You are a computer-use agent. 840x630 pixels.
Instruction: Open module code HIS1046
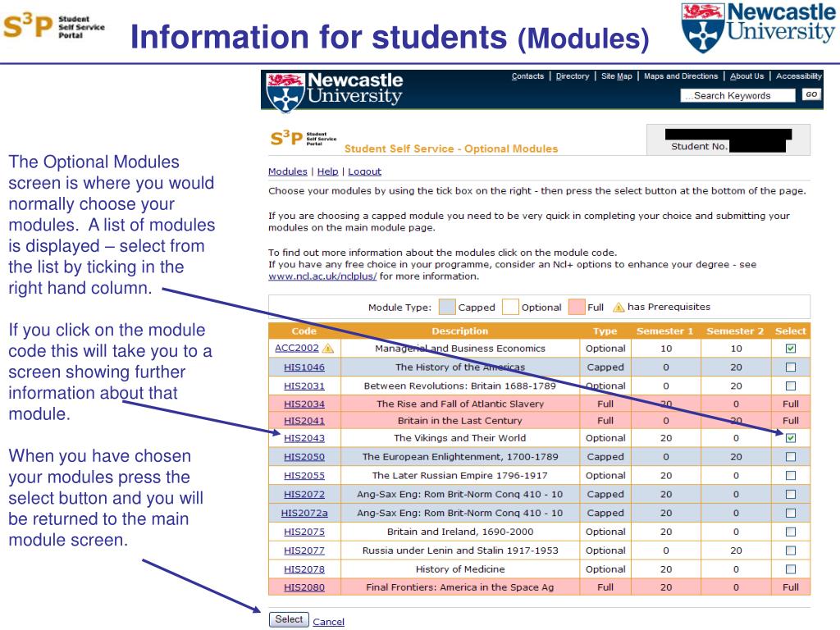click(304, 367)
